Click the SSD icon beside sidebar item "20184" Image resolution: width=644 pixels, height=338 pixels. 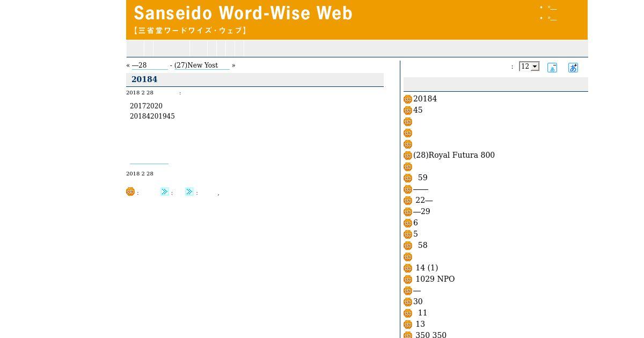point(408,99)
